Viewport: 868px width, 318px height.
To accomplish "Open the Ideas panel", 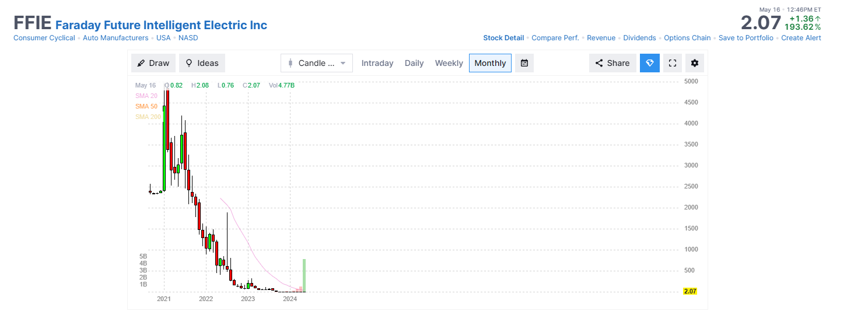I will [x=202, y=63].
